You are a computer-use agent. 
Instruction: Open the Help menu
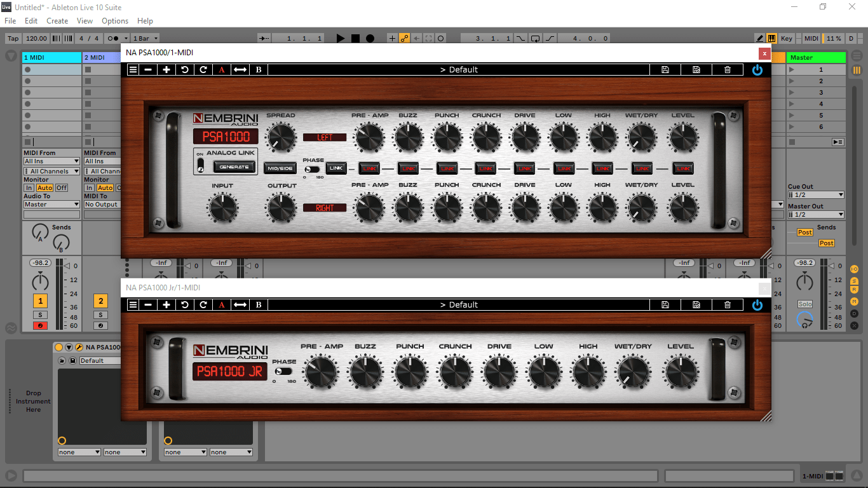tap(145, 21)
